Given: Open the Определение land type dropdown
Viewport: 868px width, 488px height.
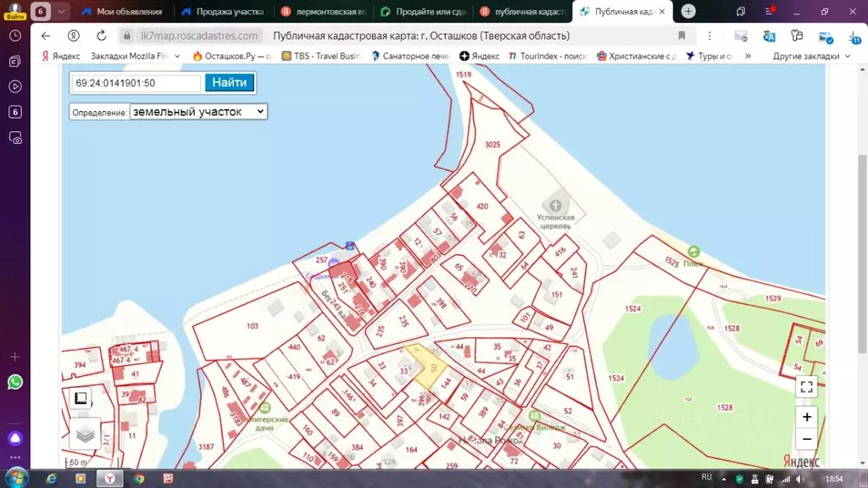Looking at the screenshot, I should click(198, 112).
